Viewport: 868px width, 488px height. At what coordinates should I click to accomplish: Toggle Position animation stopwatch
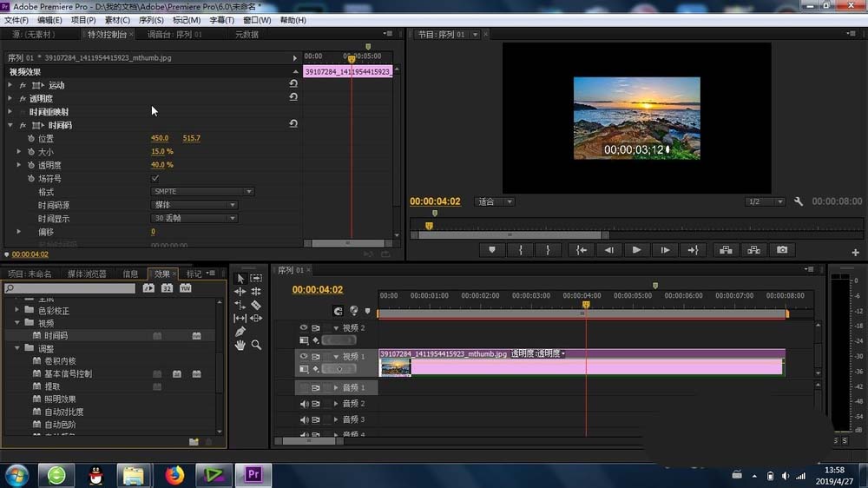(31, 138)
